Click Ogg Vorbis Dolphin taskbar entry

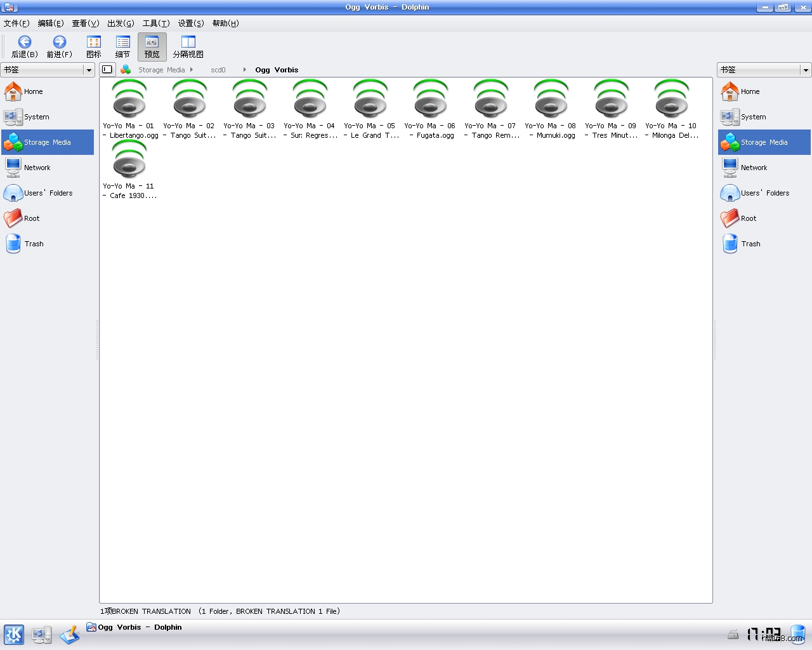point(134,627)
